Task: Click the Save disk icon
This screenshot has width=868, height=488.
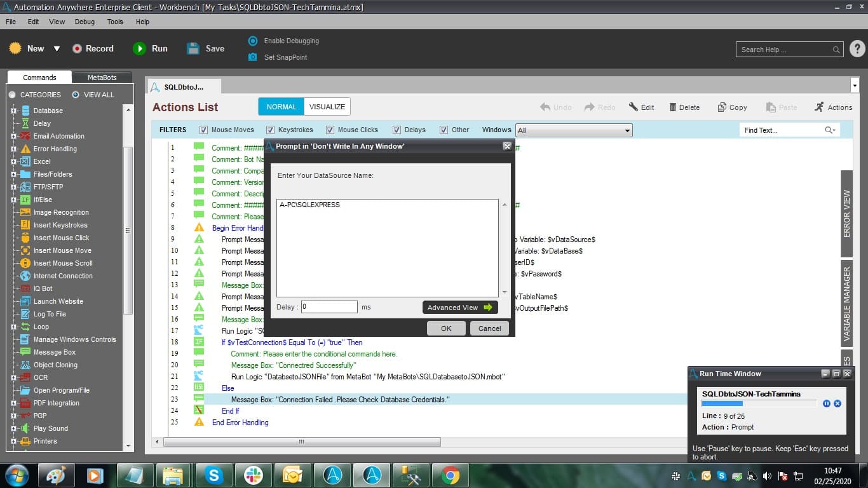Action: pyautogui.click(x=193, y=48)
